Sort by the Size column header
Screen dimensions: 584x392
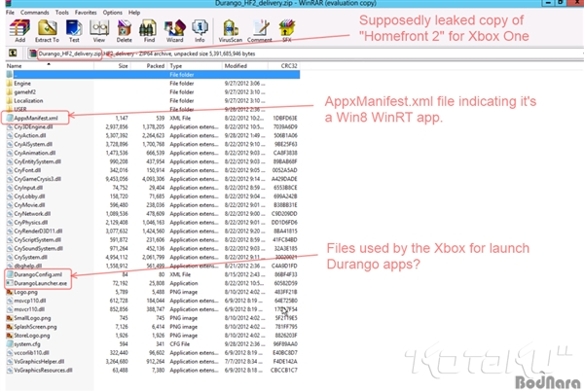point(112,66)
